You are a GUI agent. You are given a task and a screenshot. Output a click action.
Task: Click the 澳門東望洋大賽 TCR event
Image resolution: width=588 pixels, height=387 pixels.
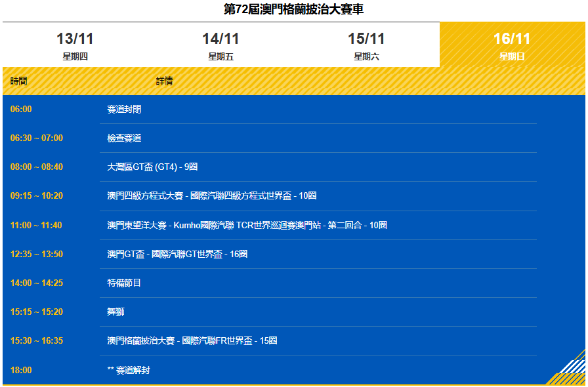(x=247, y=225)
